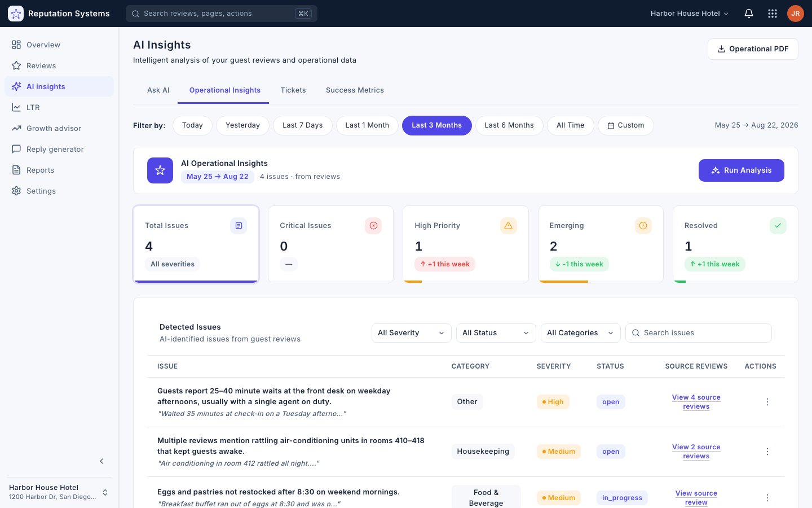Expand the Harbor House Hotel location selector in sidebar
Screen dimensions: 812x508
[59, 492]
